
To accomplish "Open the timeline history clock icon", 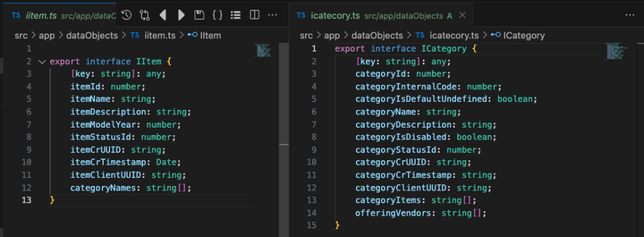I will coord(126,15).
